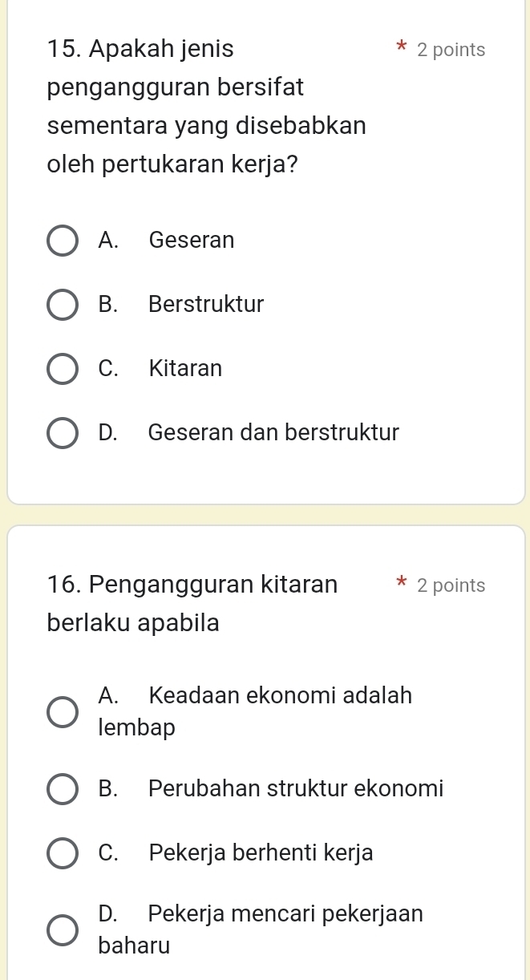This screenshot has height=980, width=530.
Task: Click the option label Berstruktur text
Action: click(205, 304)
